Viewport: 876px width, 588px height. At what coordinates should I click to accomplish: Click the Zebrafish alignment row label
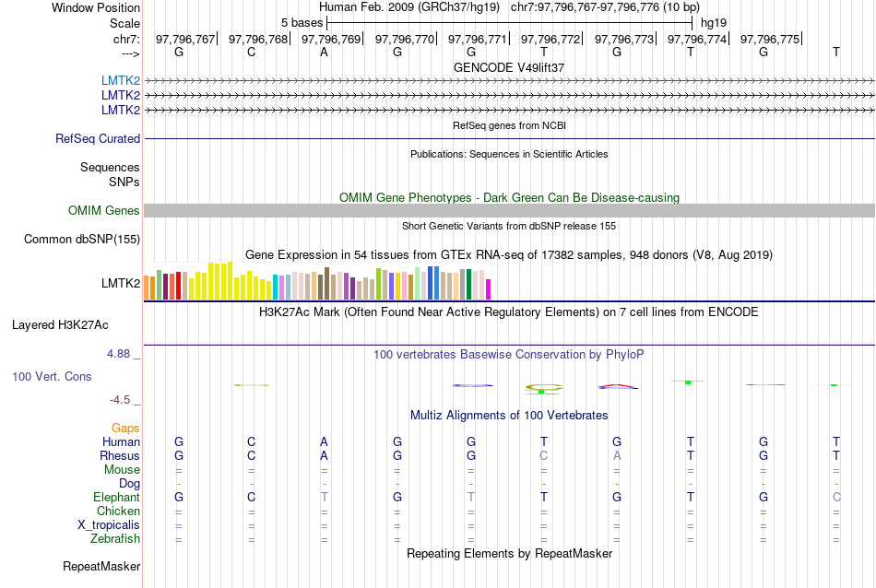pyautogui.click(x=115, y=539)
